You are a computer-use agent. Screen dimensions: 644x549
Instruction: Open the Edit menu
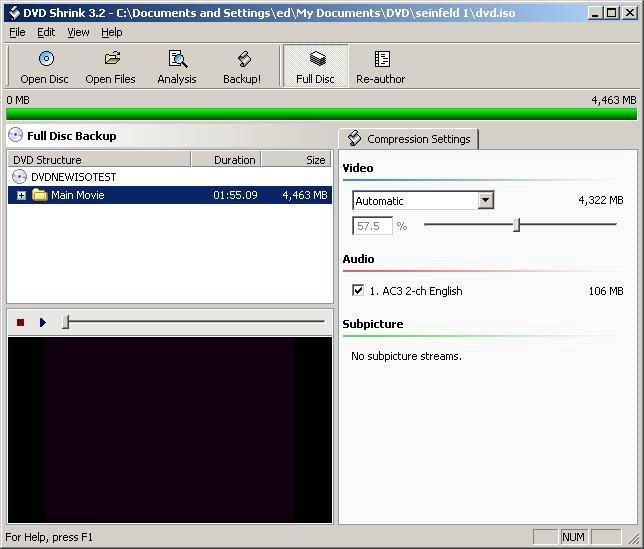point(46,32)
